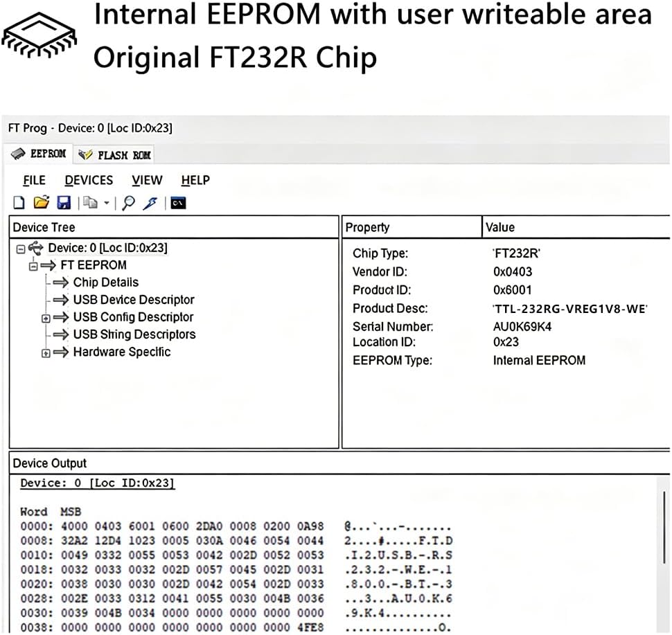This screenshot has height=635, width=672.
Task: Click the Program devices lightning icon
Action: click(150, 203)
